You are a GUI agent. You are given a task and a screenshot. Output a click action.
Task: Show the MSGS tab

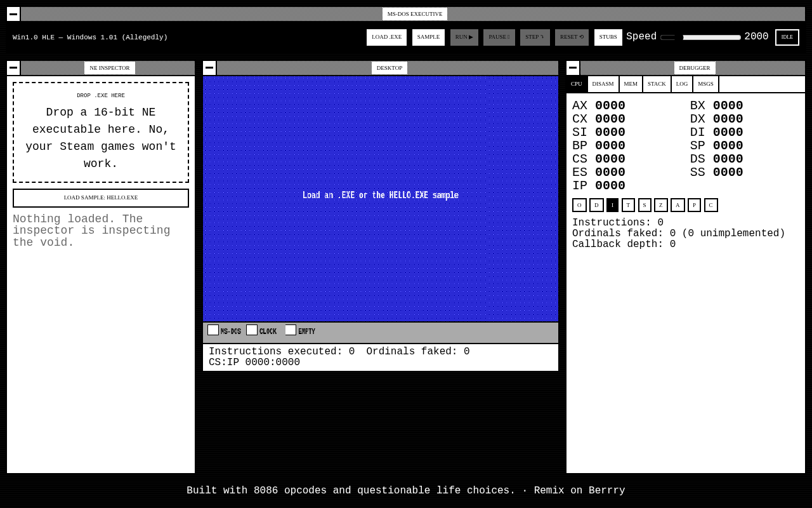pyautogui.click(x=705, y=84)
